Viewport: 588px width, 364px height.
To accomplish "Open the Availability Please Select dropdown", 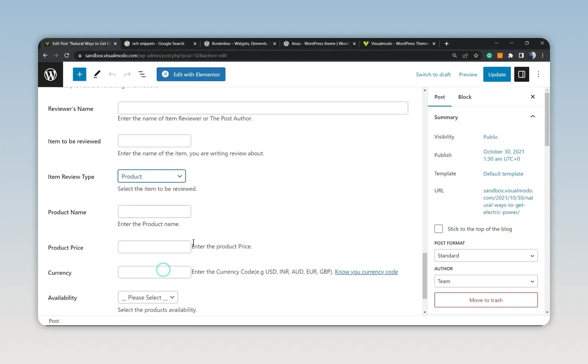I will [148, 297].
